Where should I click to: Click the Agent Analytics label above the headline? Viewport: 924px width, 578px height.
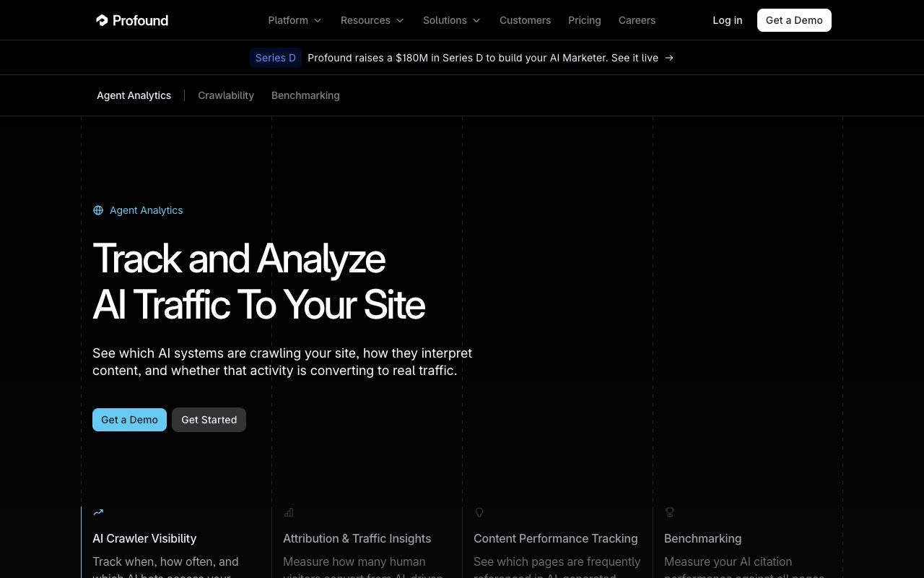click(147, 210)
